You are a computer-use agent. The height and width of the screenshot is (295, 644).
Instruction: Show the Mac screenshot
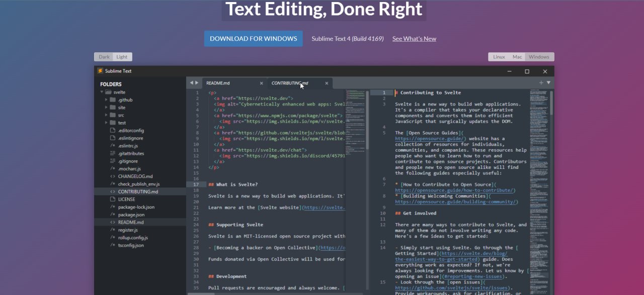tap(517, 57)
